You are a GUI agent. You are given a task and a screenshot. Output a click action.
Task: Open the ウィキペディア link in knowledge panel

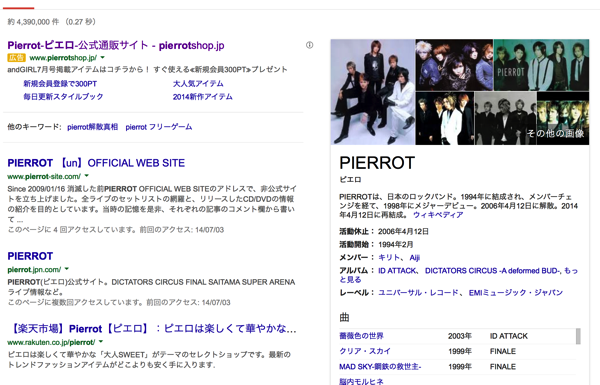[x=438, y=215]
